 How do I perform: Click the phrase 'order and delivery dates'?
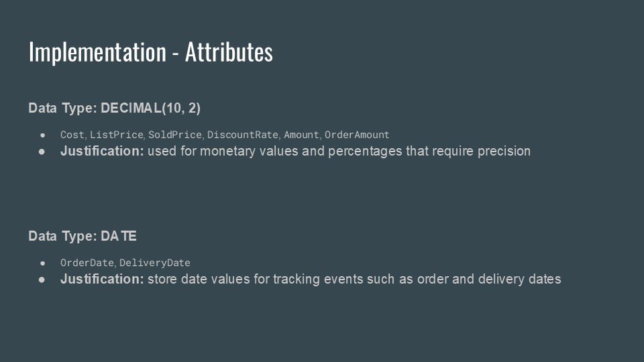(x=489, y=279)
